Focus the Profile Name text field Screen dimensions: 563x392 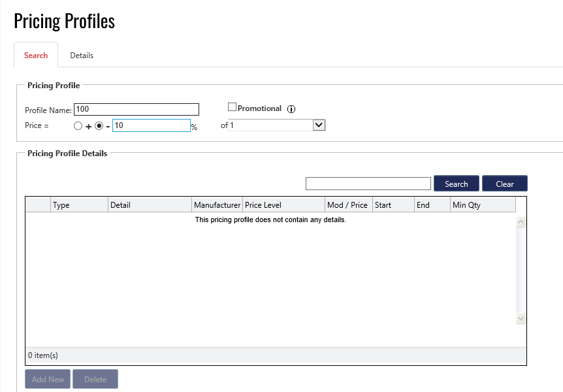(x=137, y=109)
